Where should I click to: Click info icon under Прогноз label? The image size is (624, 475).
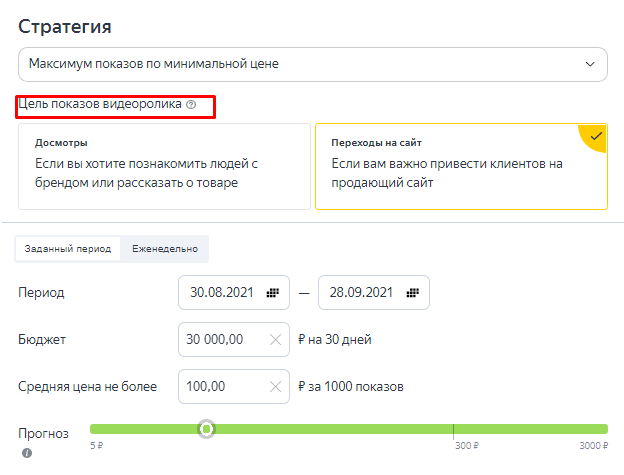pyautogui.click(x=27, y=453)
